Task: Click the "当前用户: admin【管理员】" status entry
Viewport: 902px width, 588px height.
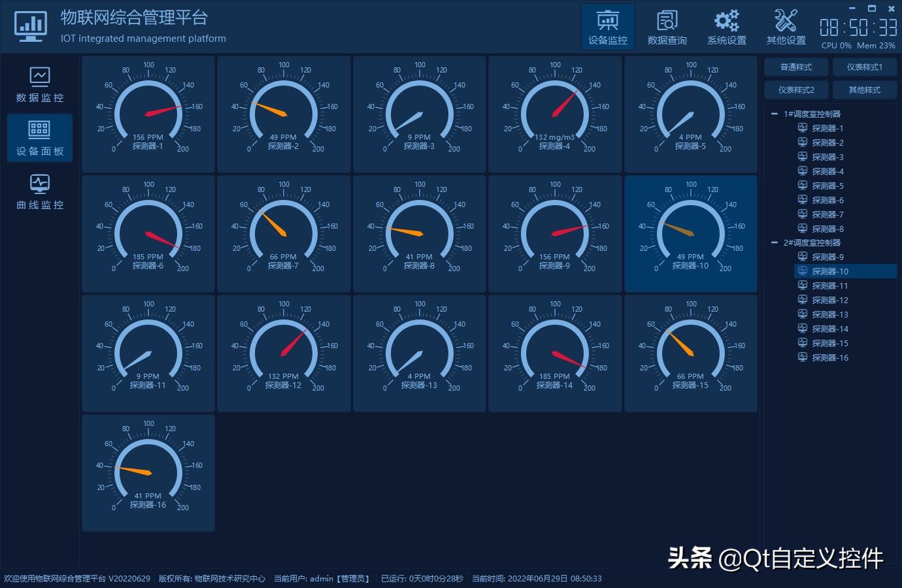Action: coord(323,579)
